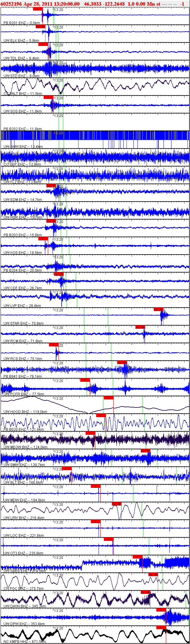The width and height of the screenshot is (190, 644).
Task: Click the red pick marker on PB B201 trace
Action: pos(38,9)
